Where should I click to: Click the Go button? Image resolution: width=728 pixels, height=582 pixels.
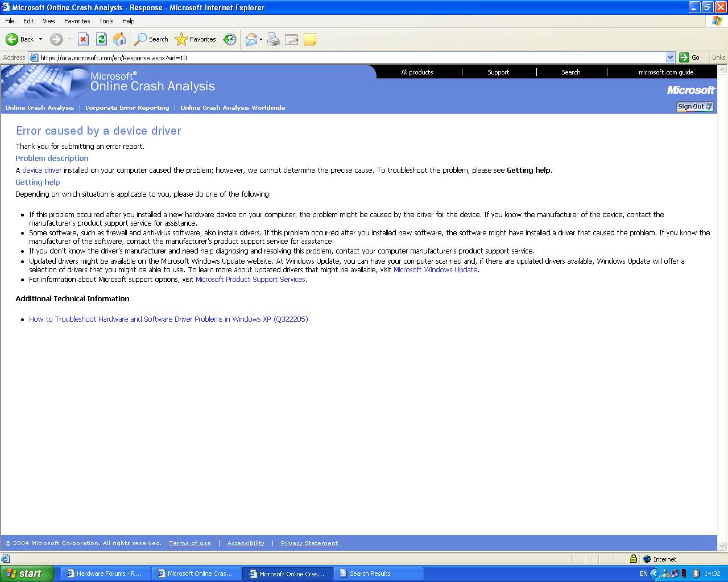690,57
